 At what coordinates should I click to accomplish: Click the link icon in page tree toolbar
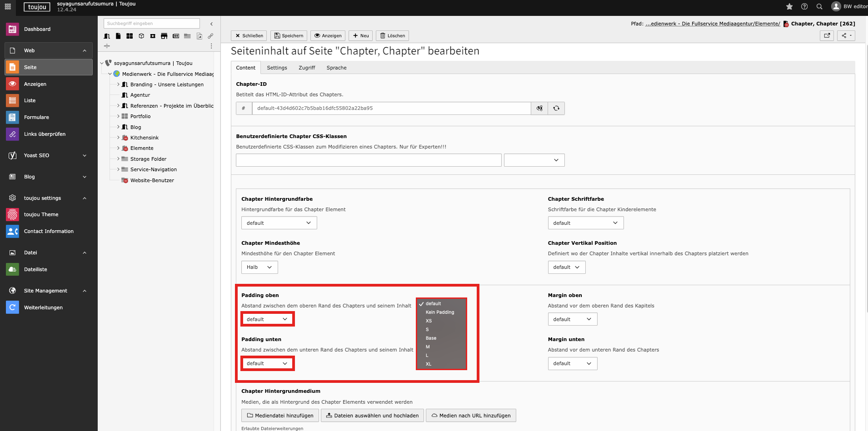[x=210, y=36]
